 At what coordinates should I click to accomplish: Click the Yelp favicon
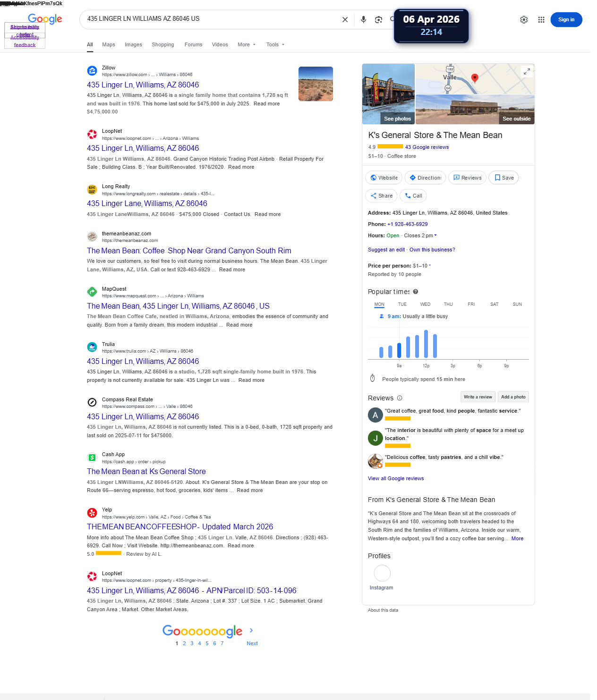point(92,513)
